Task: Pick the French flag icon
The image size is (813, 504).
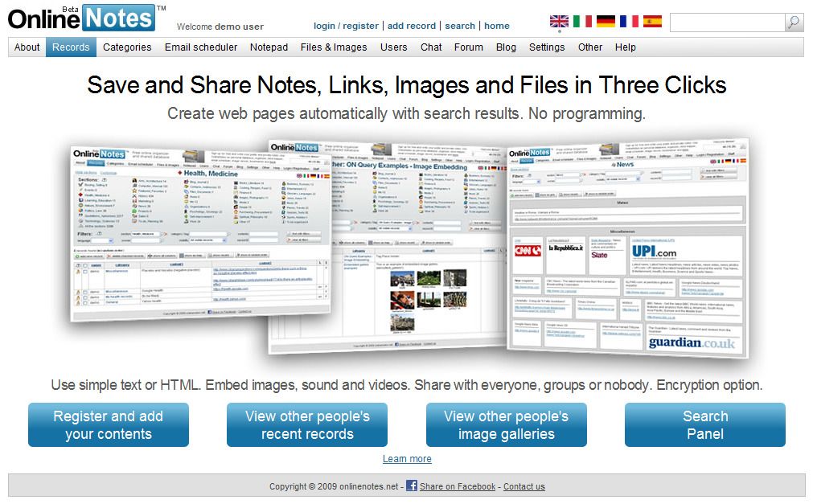Action: (x=628, y=22)
